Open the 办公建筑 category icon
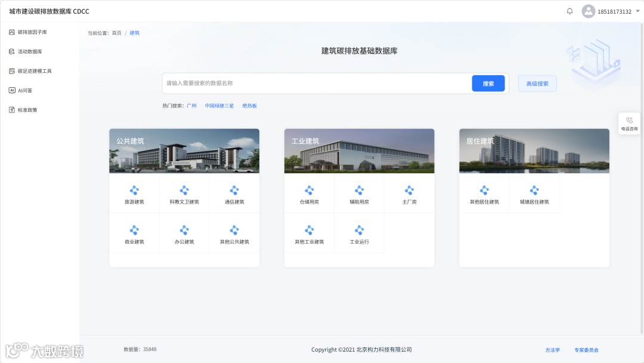Image resolution: width=644 pixels, height=363 pixels. [184, 230]
